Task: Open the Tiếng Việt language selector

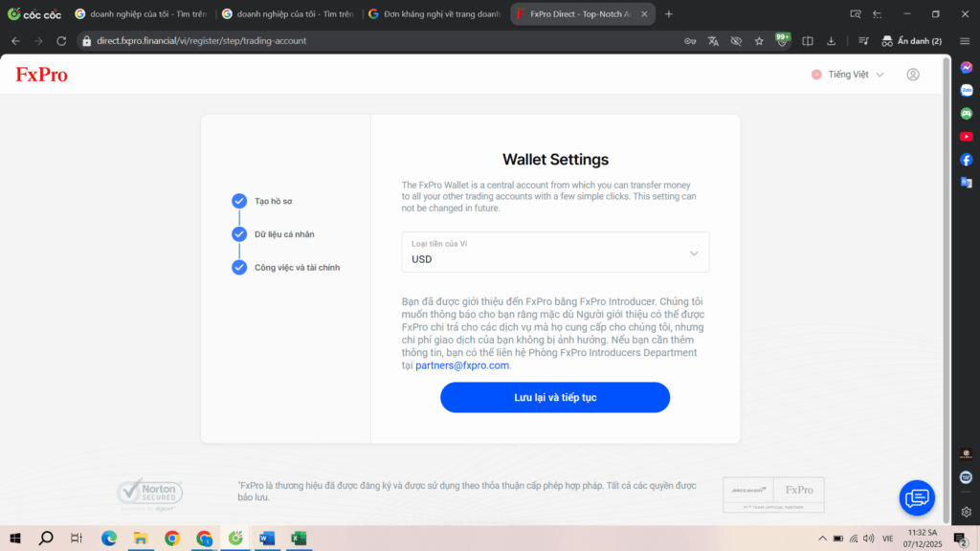Action: tap(848, 75)
